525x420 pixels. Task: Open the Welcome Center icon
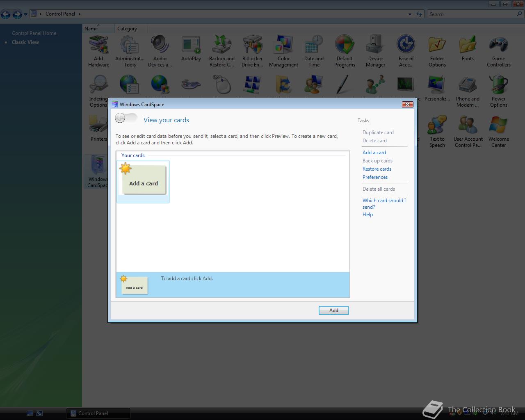499,132
